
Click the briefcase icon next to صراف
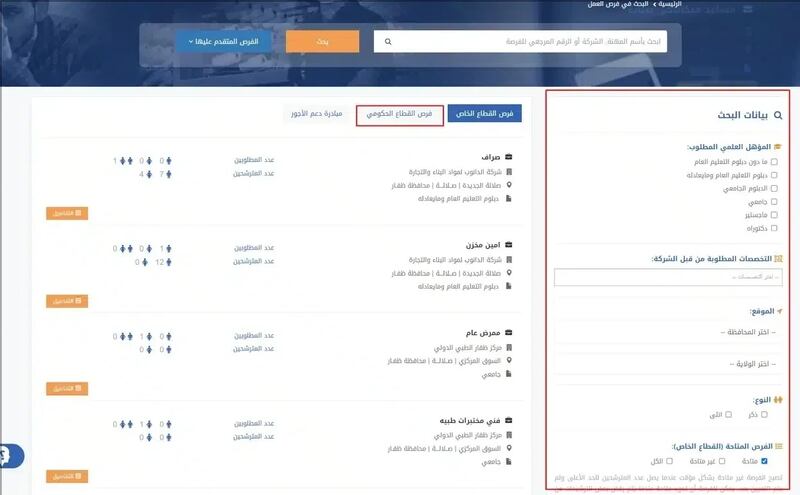[508, 157]
